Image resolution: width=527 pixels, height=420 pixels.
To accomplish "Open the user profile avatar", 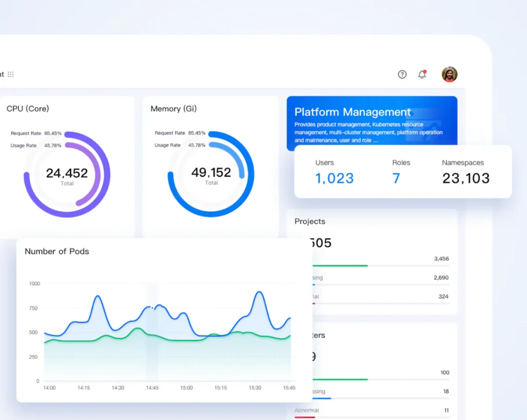I will pyautogui.click(x=449, y=75).
